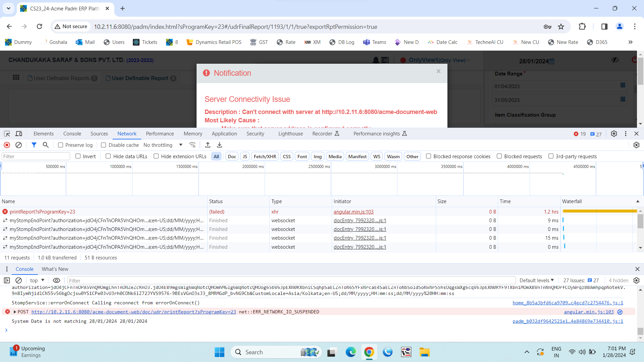
Task: Switch to the Sources tab
Action: pyautogui.click(x=99, y=134)
